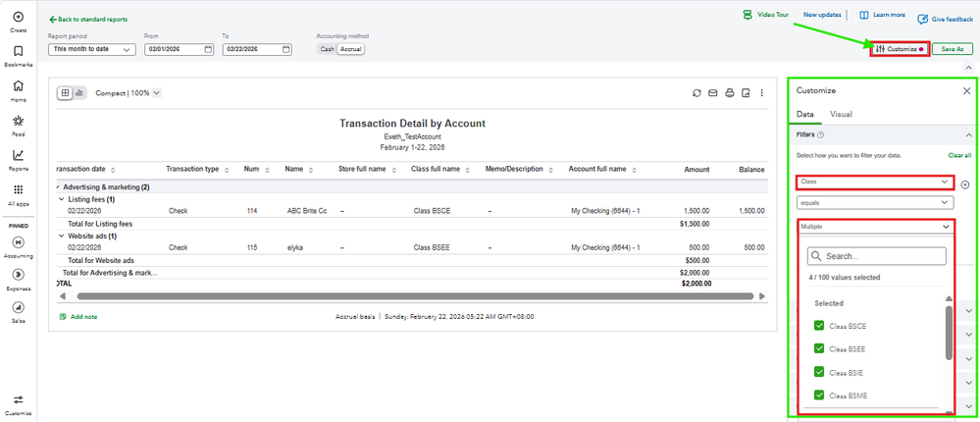Uncheck Class BSCE checkbox
980x422 pixels.
click(x=819, y=326)
